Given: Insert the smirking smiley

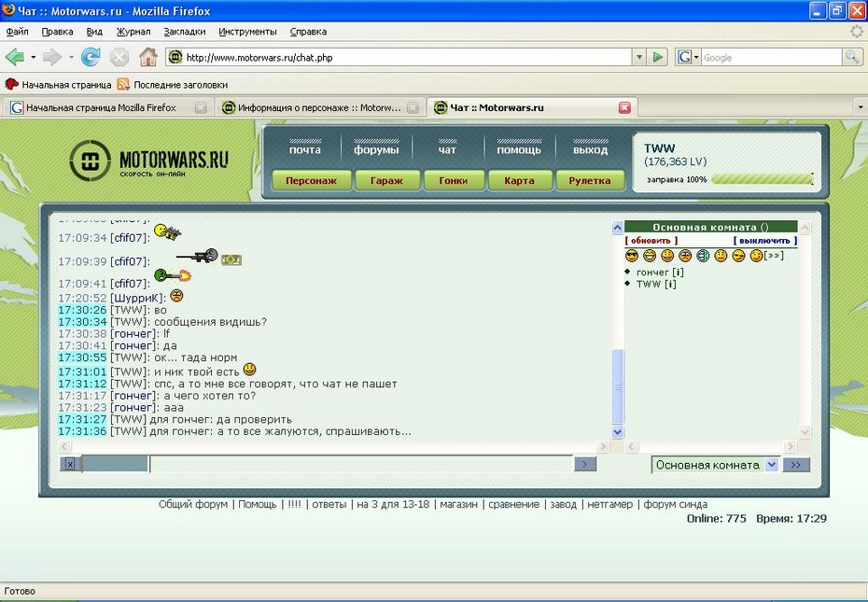Looking at the screenshot, I should click(738, 256).
